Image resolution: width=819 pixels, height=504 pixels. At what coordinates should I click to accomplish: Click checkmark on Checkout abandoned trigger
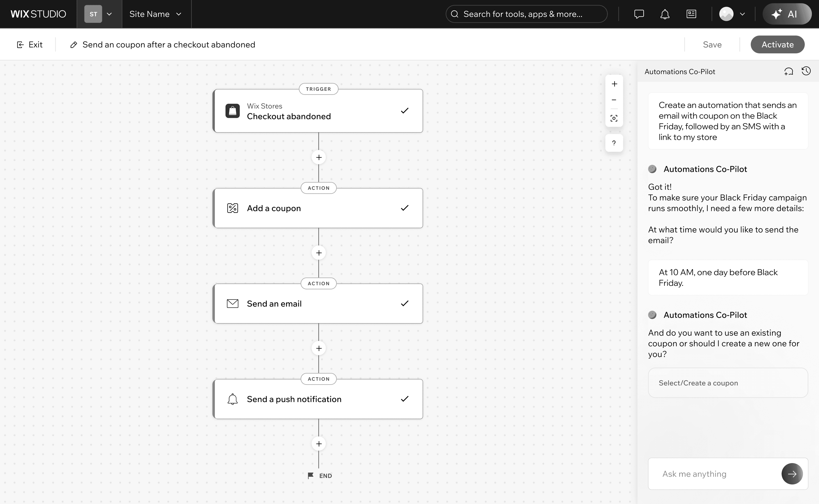point(405,111)
